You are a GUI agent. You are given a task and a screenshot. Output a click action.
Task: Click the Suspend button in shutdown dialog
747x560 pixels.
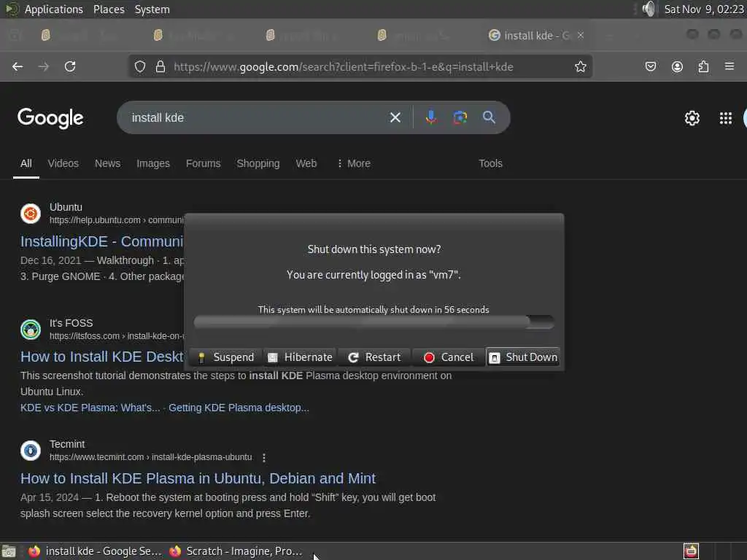click(x=225, y=357)
